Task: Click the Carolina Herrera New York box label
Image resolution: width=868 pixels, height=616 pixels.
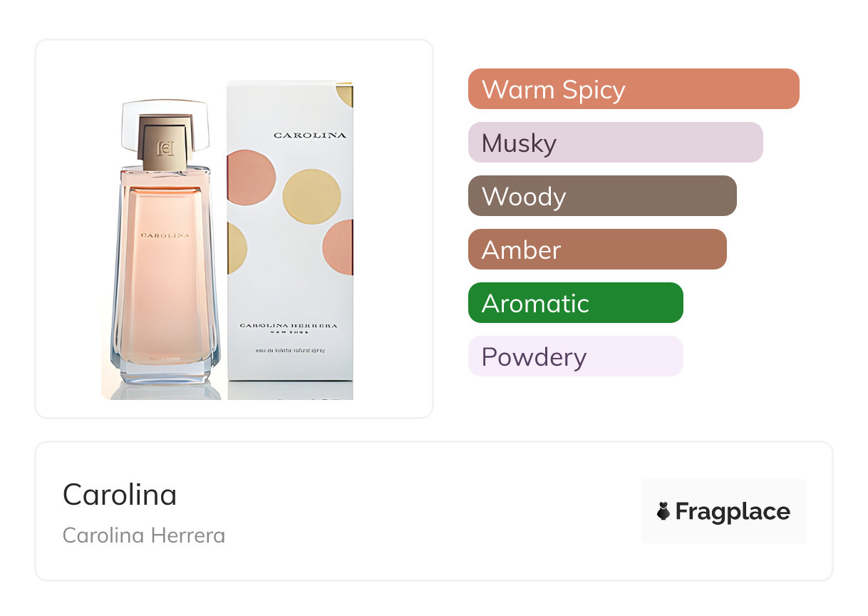Action: pos(289,327)
